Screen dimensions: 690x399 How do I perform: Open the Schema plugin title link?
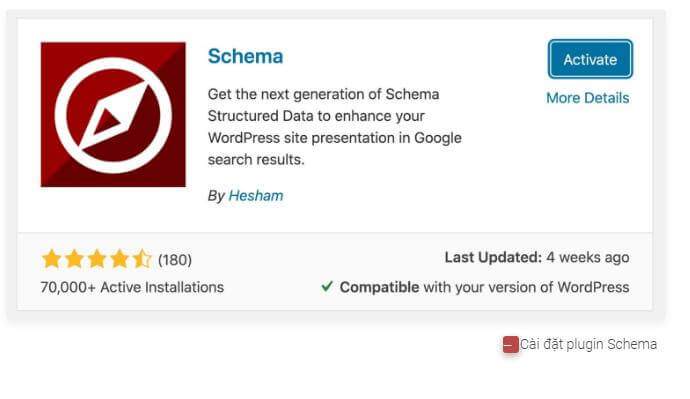(x=245, y=56)
